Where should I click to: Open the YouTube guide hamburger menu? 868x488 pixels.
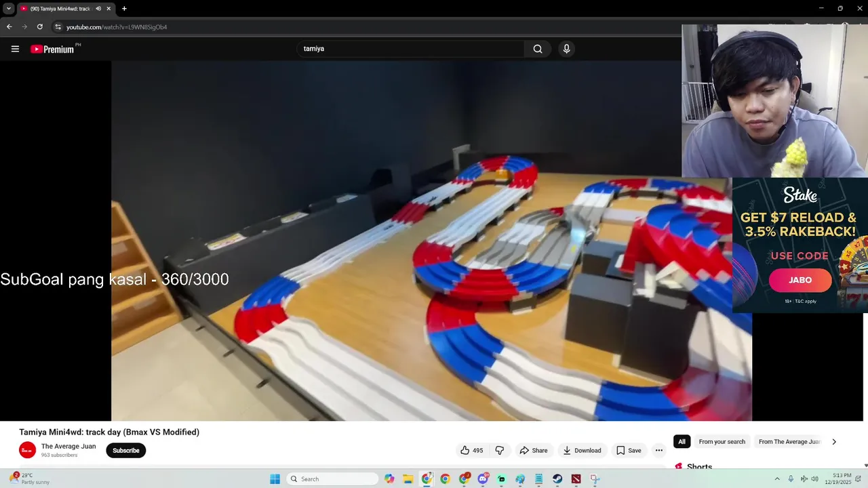[x=15, y=49]
